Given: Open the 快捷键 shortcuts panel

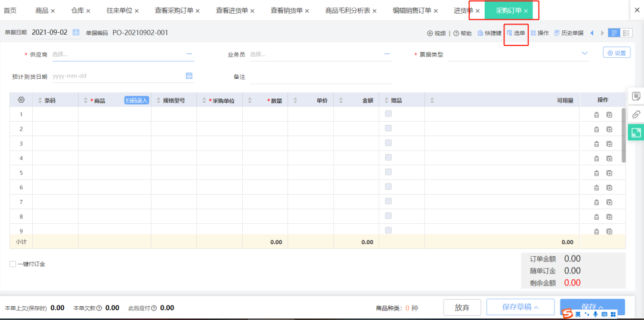Looking at the screenshot, I should [x=489, y=33].
